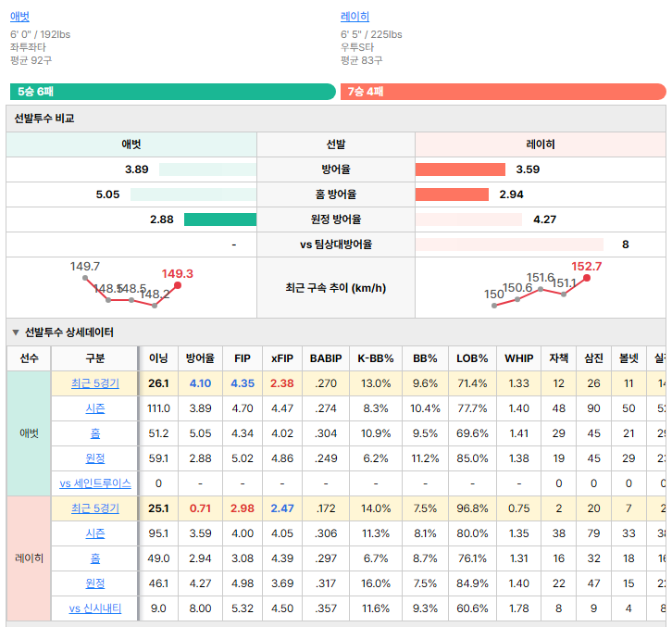Open 애벗's 원정 split link
Image resolution: width=672 pixels, height=627 pixels.
(x=95, y=458)
